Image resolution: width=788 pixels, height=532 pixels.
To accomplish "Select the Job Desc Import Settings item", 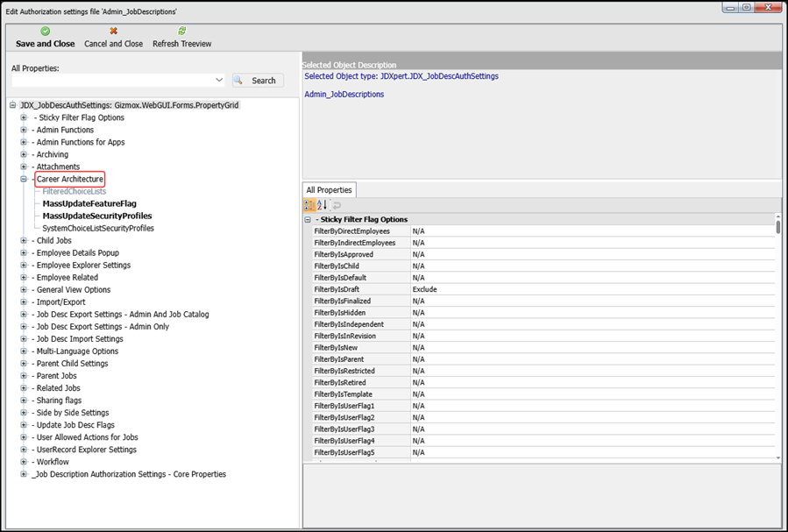I will [x=80, y=339].
